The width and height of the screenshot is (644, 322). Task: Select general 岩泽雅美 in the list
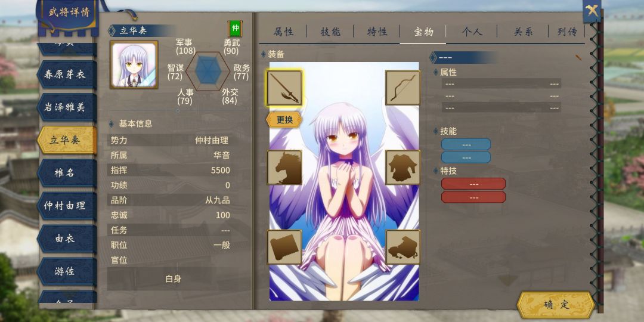tap(67, 107)
